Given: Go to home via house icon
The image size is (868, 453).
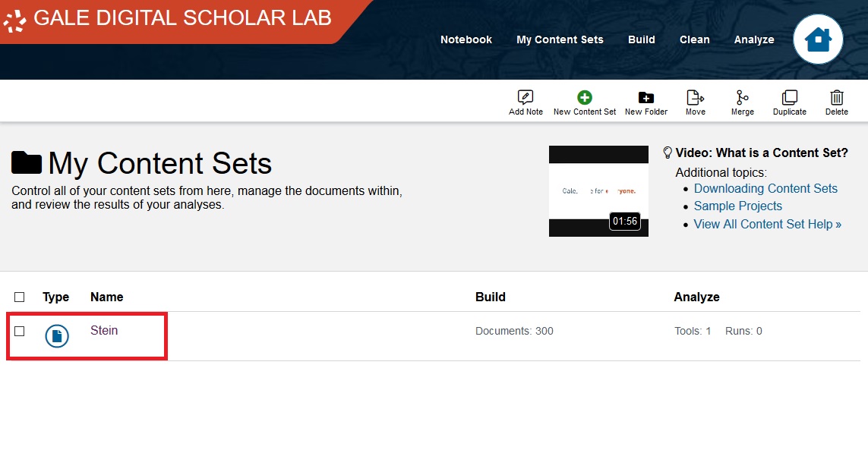Looking at the screenshot, I should point(818,39).
